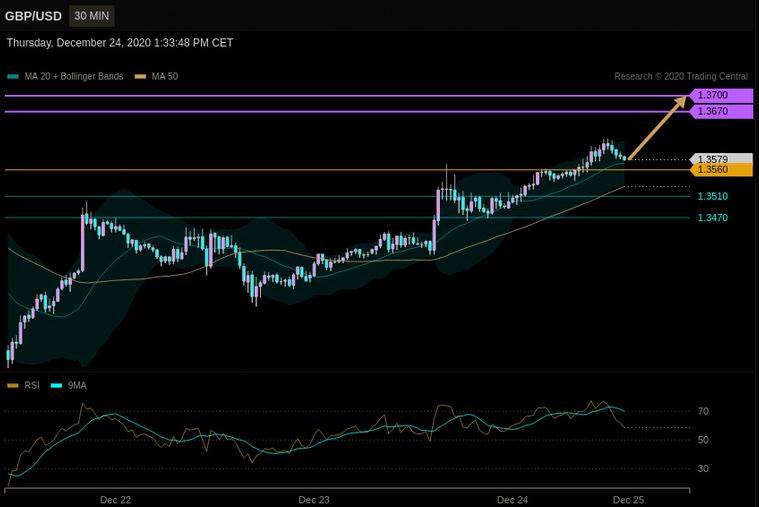Viewport: 759px width, 507px height.
Task: Click the MA 20 + Bollinger Bands legend swatch
Action: (14, 77)
